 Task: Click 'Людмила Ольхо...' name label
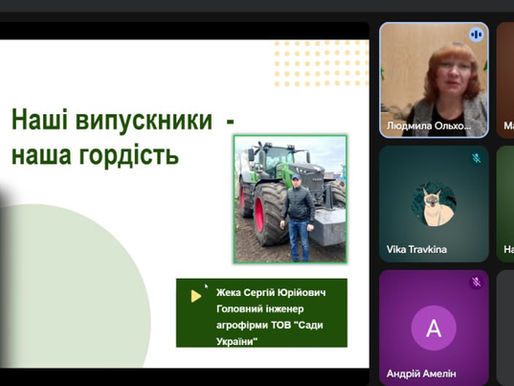(429, 126)
